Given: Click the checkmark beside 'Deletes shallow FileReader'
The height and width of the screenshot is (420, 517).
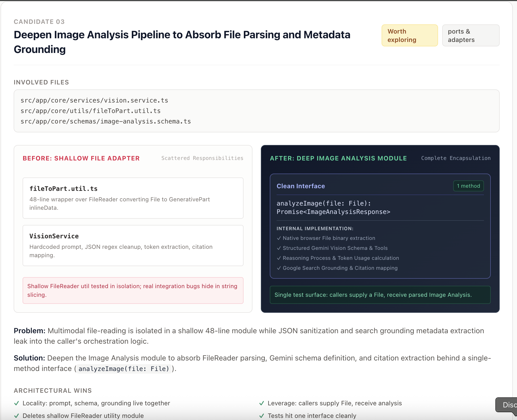Looking at the screenshot, I should (17, 416).
